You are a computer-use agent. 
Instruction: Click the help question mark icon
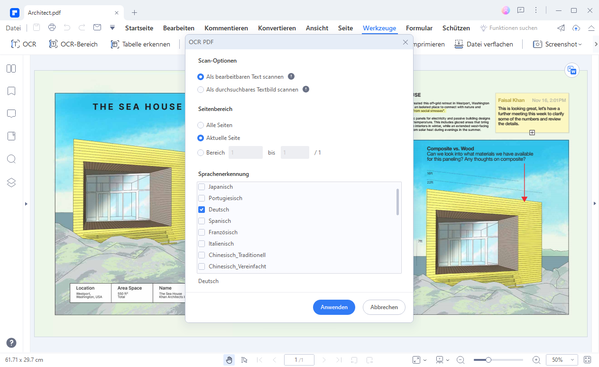click(x=11, y=343)
